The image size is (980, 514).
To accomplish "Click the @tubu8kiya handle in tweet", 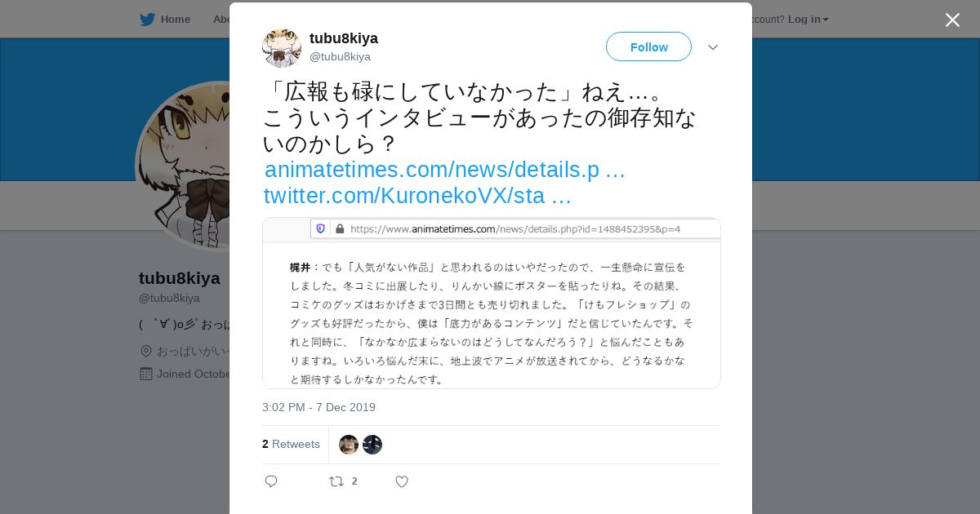I will [340, 56].
